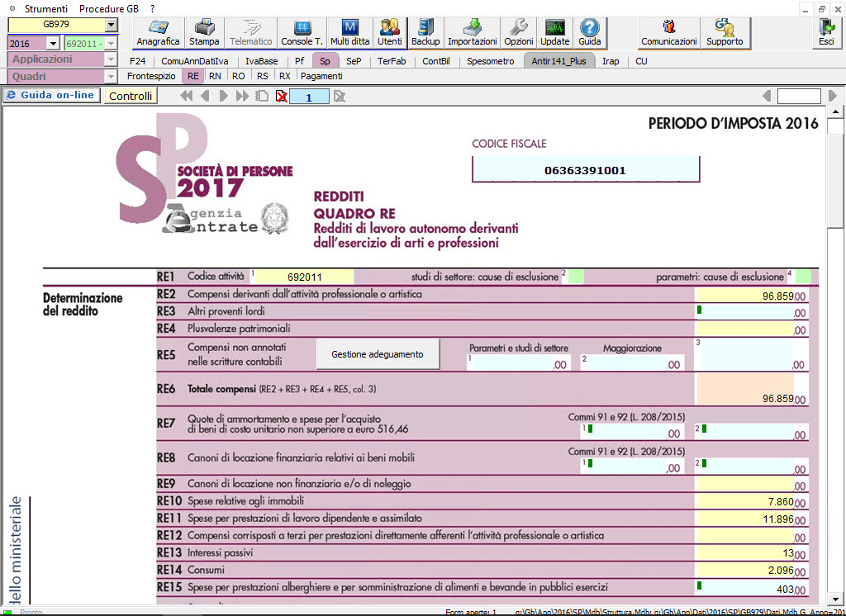Open the Utenti users tool
The width and height of the screenshot is (846, 616).
tap(390, 32)
